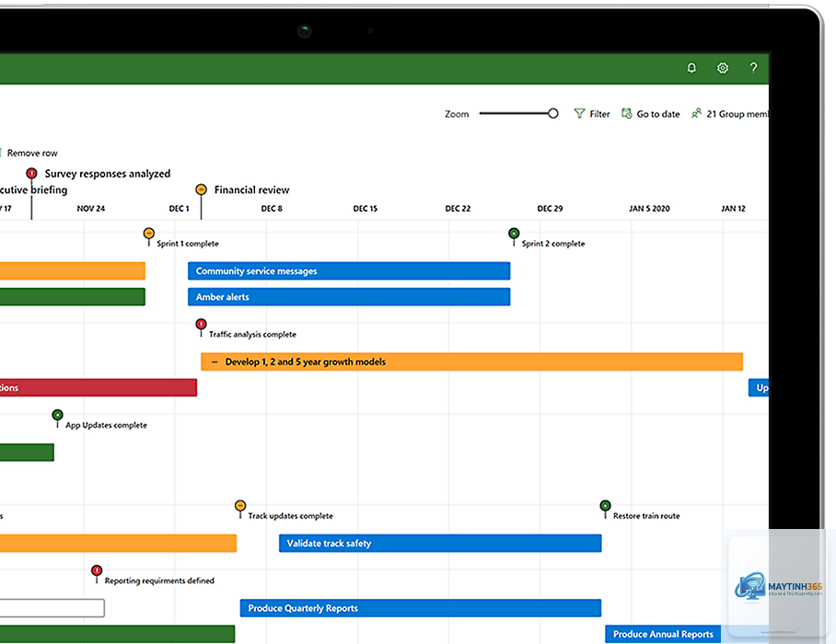The width and height of the screenshot is (836, 644).
Task: Select Financial review milestone pin
Action: coord(201,190)
